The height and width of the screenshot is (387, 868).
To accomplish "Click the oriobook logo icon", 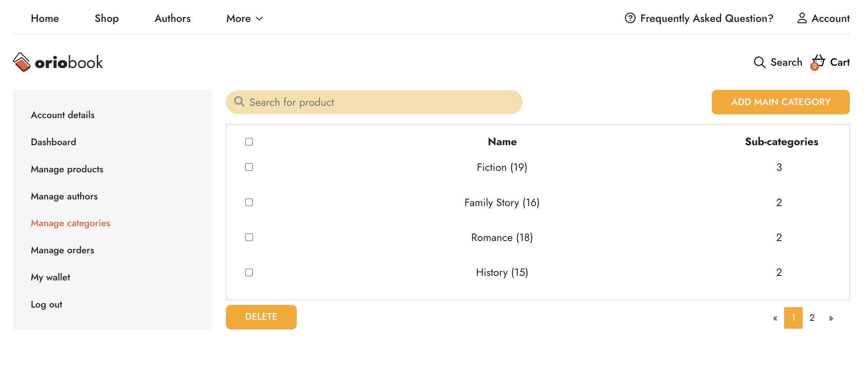I will [22, 62].
